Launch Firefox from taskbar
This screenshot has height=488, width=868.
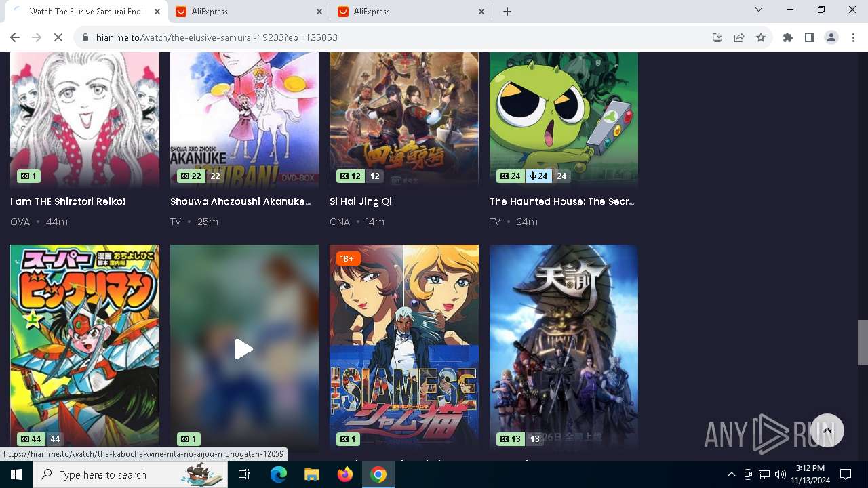point(345,474)
